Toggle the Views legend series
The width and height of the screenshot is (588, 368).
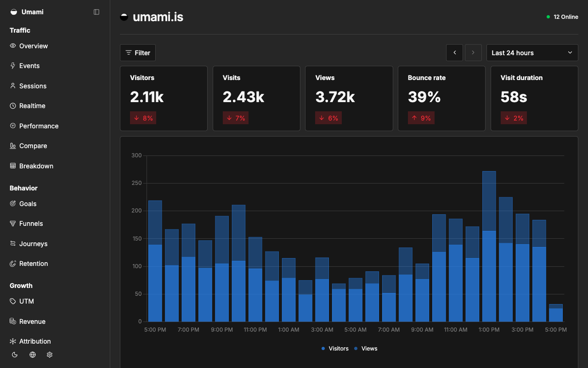click(x=366, y=349)
